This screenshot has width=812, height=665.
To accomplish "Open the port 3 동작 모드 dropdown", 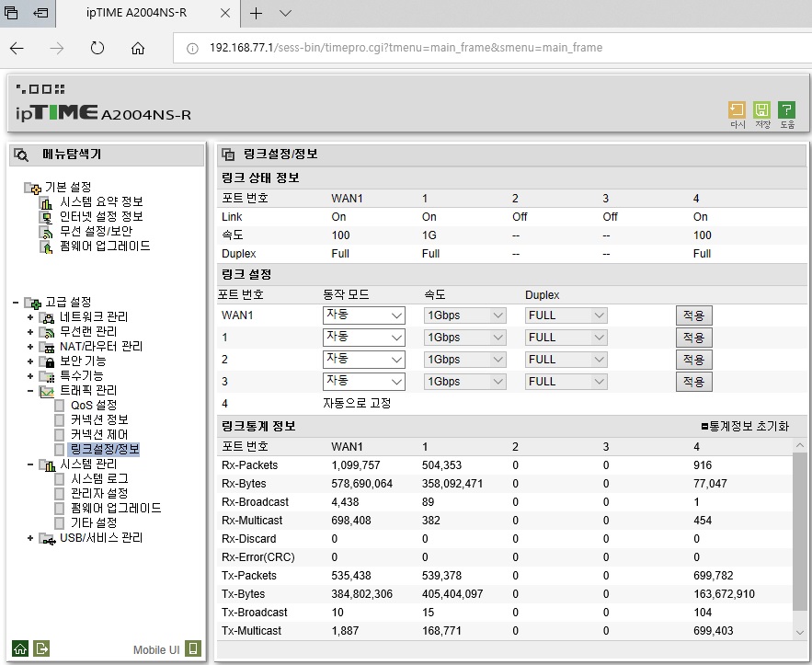I will tap(363, 382).
